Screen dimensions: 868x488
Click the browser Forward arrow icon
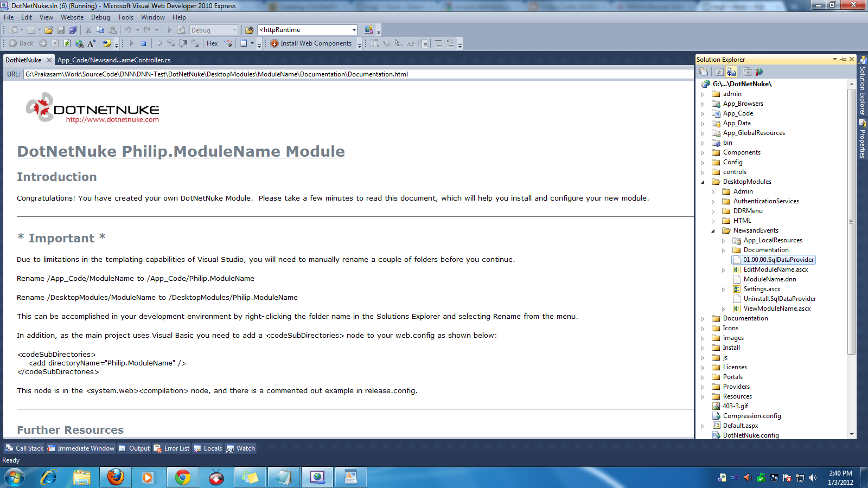click(43, 43)
